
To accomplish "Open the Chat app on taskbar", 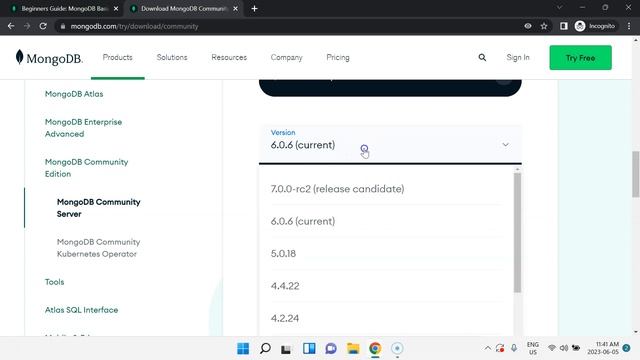I will click(x=331, y=348).
